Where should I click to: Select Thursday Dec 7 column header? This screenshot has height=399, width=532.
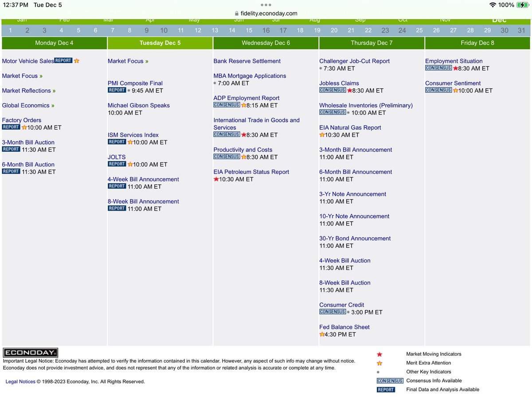[x=372, y=43]
